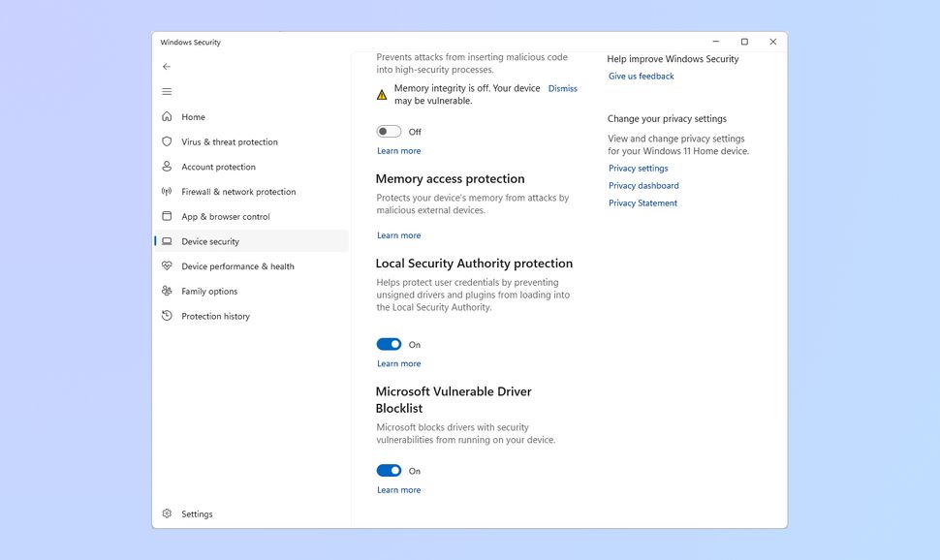Navigate back with the arrow button
Viewport: 940px width, 560px height.
[166, 66]
